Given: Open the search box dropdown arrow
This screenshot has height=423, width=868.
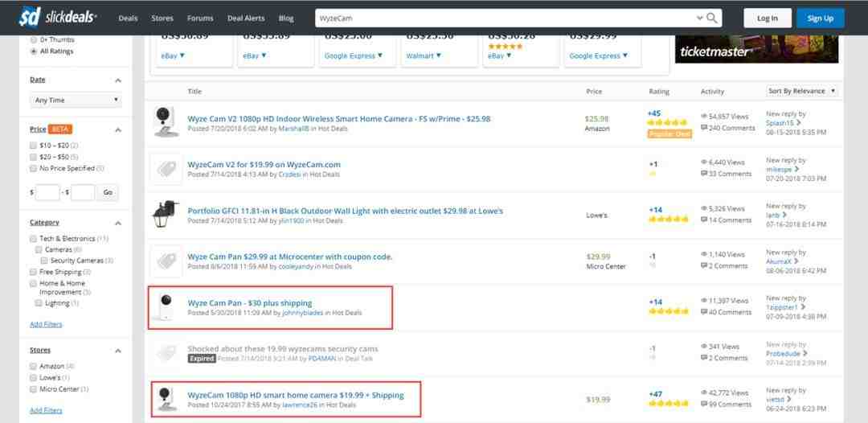Looking at the screenshot, I should [699, 18].
